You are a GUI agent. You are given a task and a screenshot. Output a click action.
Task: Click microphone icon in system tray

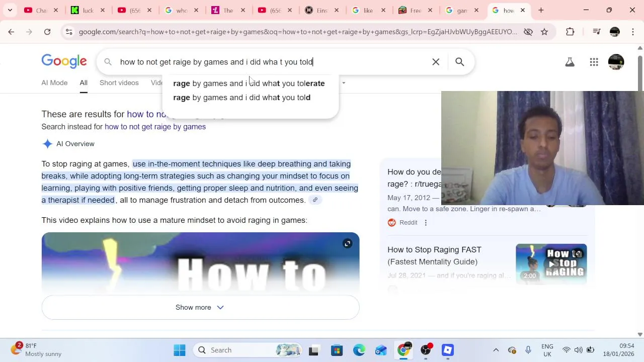click(528, 350)
